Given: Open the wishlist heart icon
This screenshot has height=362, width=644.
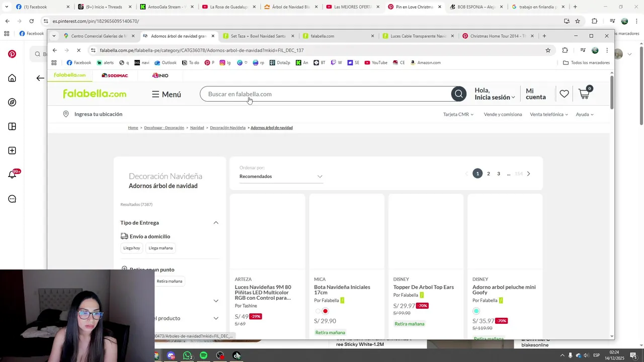Looking at the screenshot, I should [x=564, y=94].
